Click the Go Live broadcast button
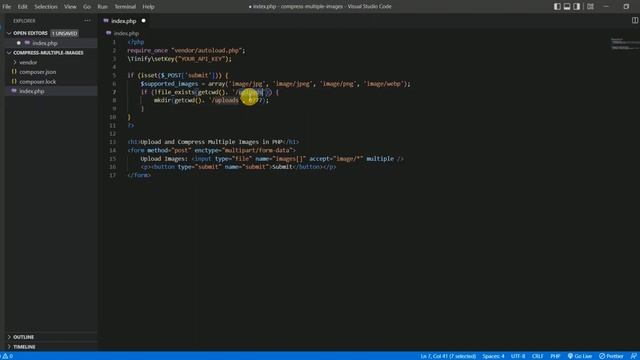Viewport: 640px width, 360px height. 580,356
